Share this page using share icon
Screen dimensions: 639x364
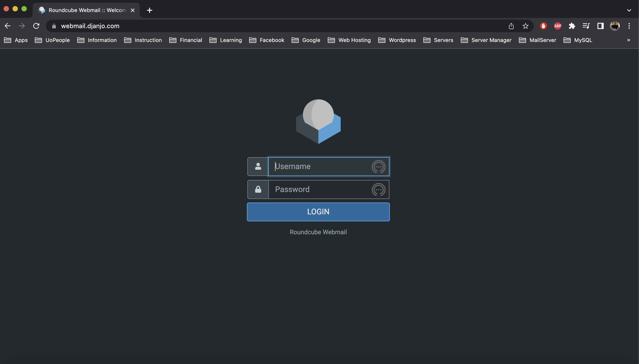(511, 26)
